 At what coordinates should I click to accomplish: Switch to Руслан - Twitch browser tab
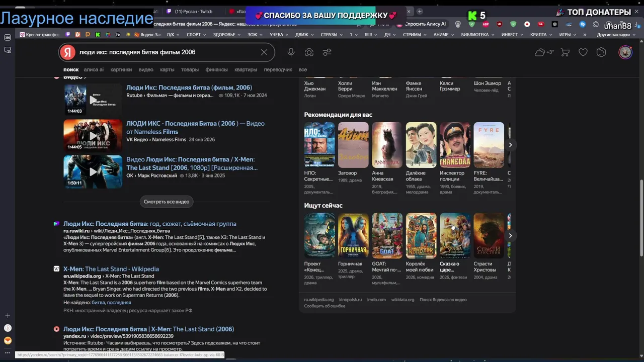pos(194,12)
